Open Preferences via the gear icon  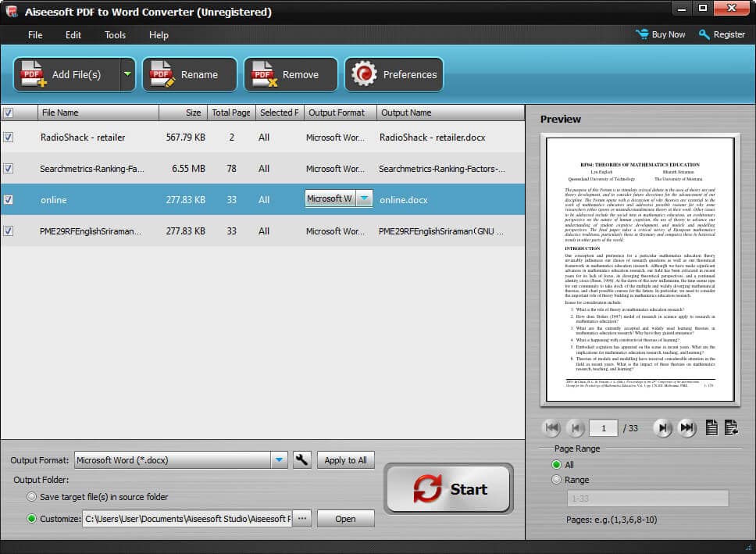[x=364, y=74]
